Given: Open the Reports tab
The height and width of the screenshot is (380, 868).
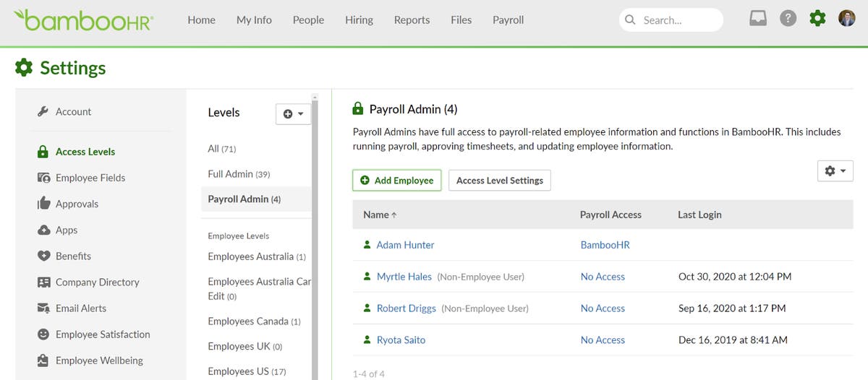Looking at the screenshot, I should (x=412, y=20).
